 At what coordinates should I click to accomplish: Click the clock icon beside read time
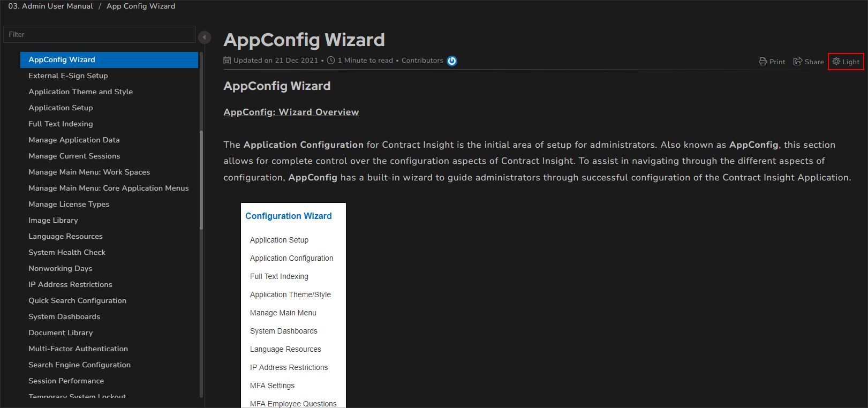tap(331, 61)
